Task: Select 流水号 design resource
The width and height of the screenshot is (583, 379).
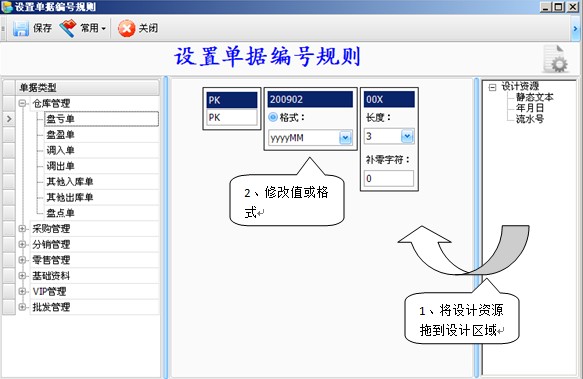Action: click(530, 119)
